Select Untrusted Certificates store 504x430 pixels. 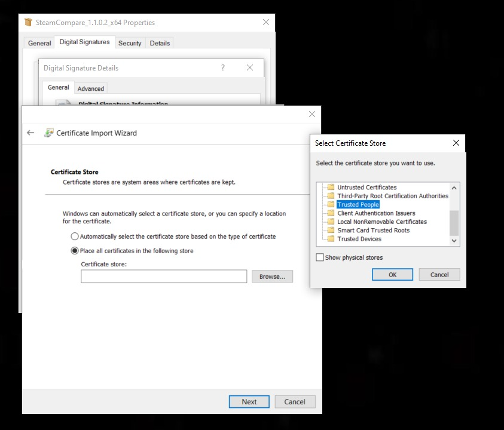pyautogui.click(x=366, y=187)
